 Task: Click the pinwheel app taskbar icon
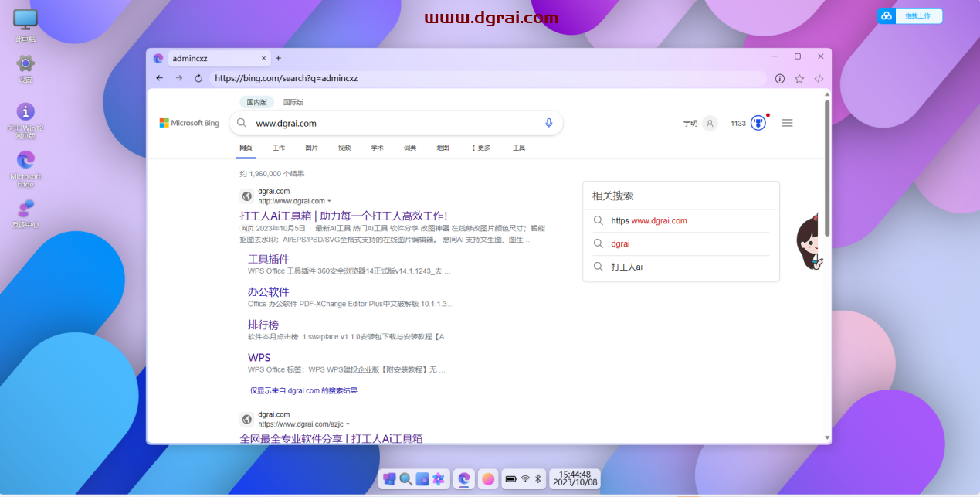(439, 479)
